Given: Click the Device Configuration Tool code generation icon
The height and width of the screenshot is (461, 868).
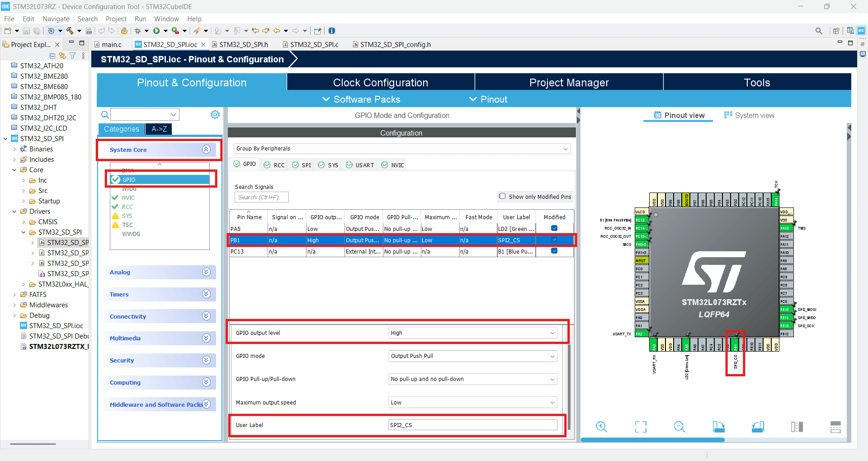Looking at the screenshot, I should pos(124,31).
